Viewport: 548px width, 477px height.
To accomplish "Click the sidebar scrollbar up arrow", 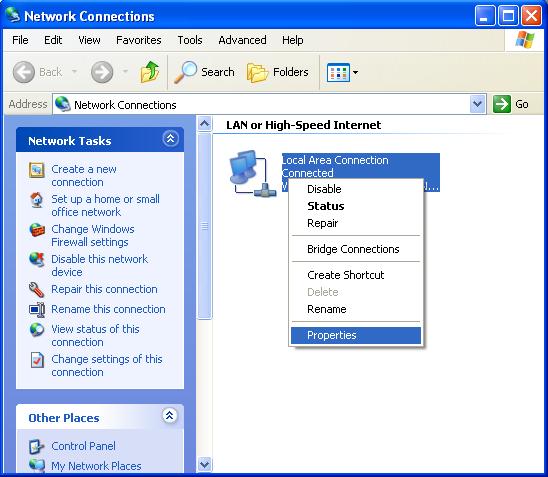I will point(204,124).
